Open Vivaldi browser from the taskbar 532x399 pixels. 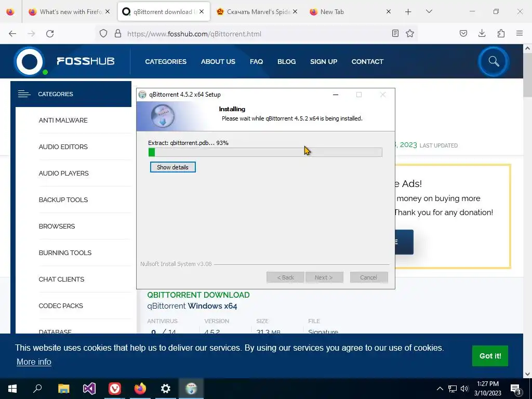click(x=115, y=389)
